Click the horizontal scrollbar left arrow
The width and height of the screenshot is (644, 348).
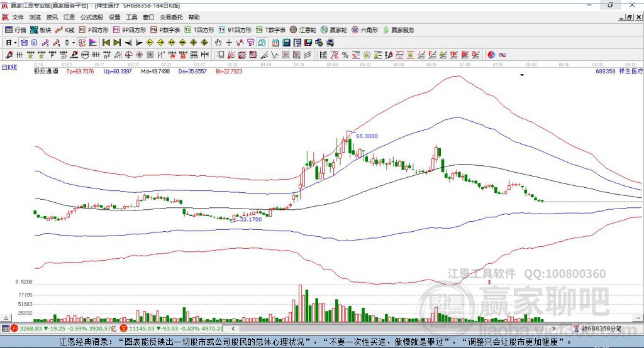click(x=233, y=329)
